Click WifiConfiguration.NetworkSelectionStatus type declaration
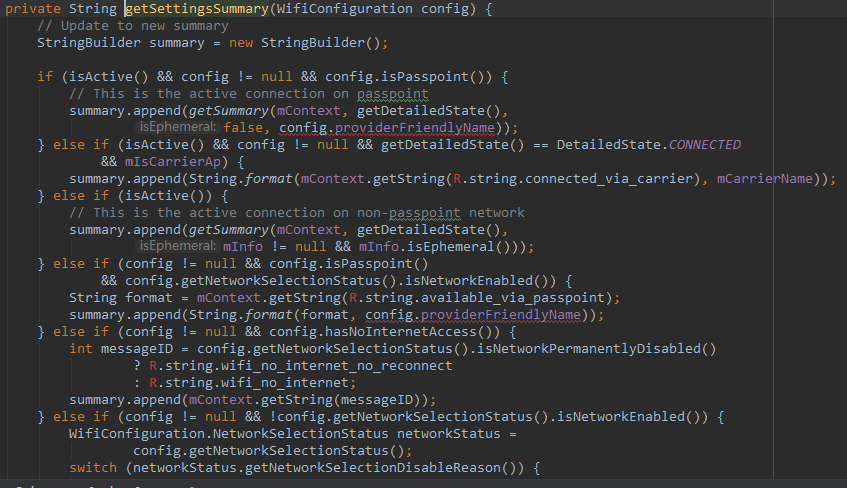 [228, 434]
